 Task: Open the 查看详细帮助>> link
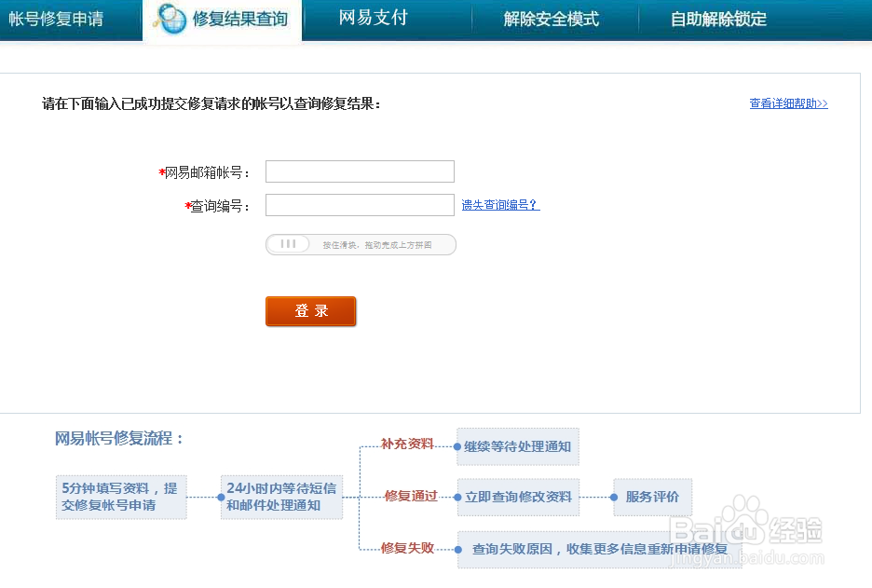(788, 103)
